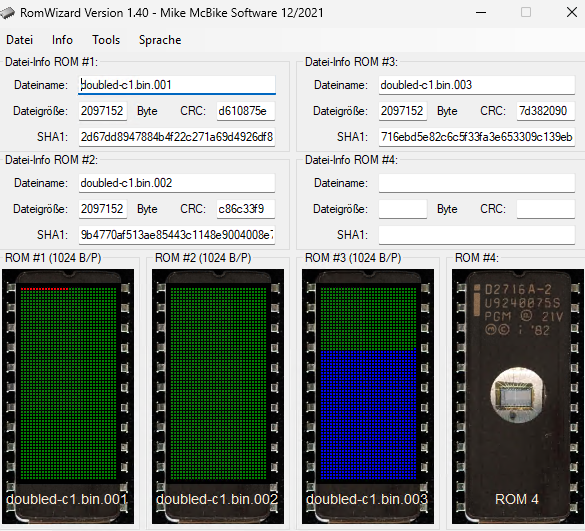Viewport: 585px width, 531px height.
Task: Click the ROM #2 chip image
Action: click(x=218, y=396)
